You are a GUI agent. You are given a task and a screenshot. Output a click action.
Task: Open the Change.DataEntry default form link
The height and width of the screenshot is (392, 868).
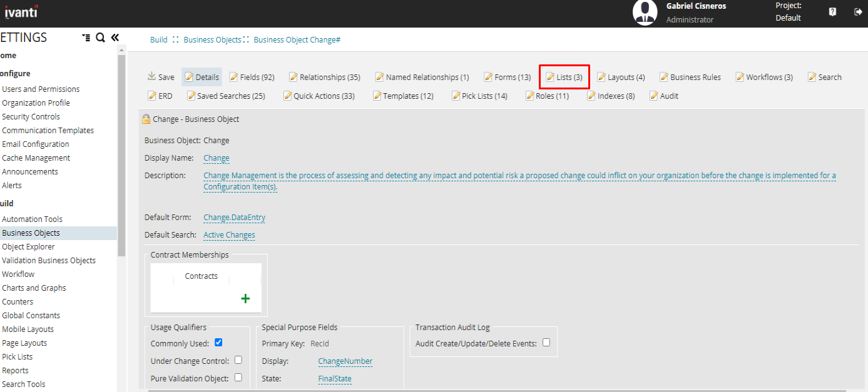pyautogui.click(x=234, y=218)
